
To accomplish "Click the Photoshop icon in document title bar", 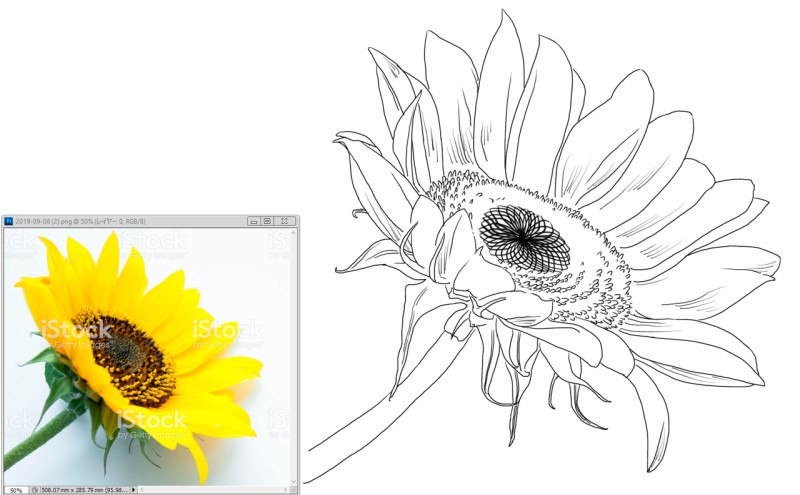I will pyautogui.click(x=9, y=221).
